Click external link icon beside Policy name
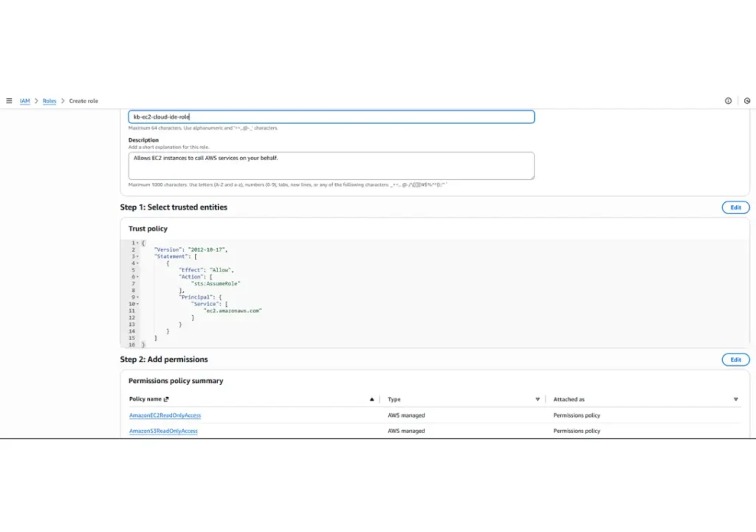The height and width of the screenshot is (532, 756). [x=166, y=399]
